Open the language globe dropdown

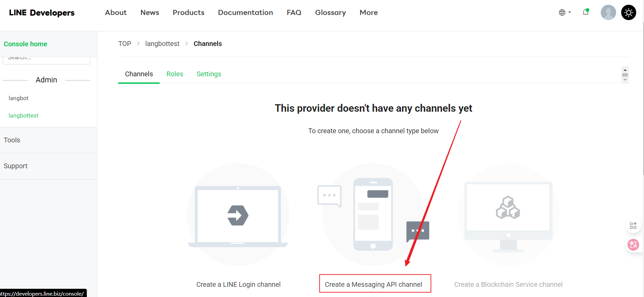[564, 13]
